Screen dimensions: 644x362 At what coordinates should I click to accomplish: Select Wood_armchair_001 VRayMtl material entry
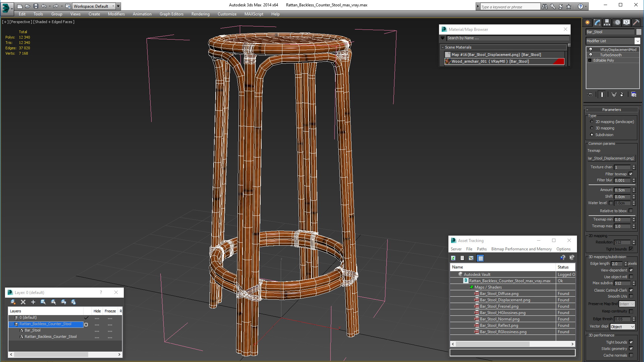coord(504,61)
